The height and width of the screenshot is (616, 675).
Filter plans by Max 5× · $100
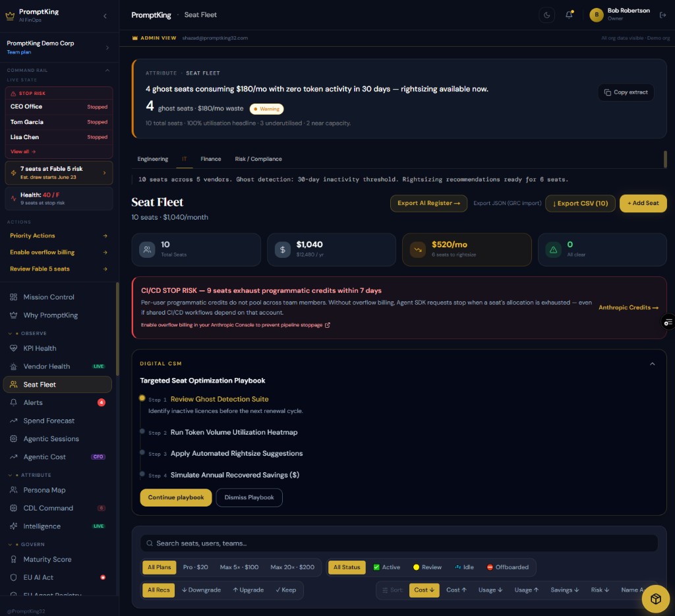click(239, 567)
